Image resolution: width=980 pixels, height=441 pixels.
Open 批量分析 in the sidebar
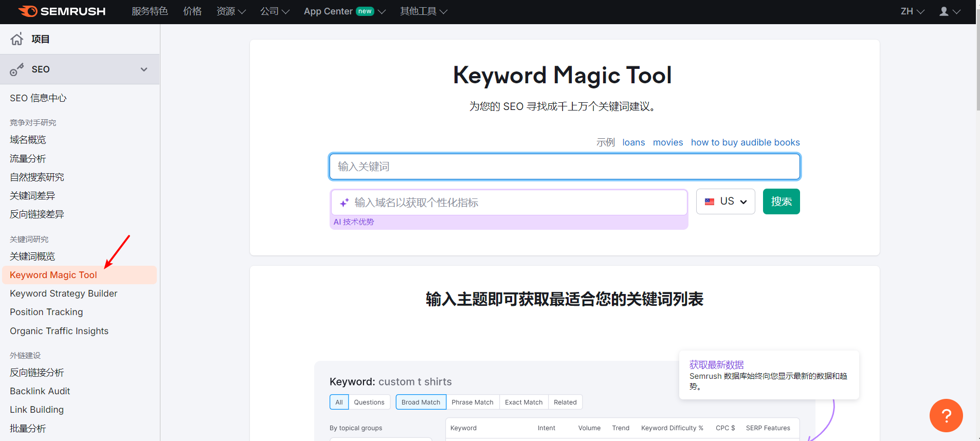coord(28,429)
